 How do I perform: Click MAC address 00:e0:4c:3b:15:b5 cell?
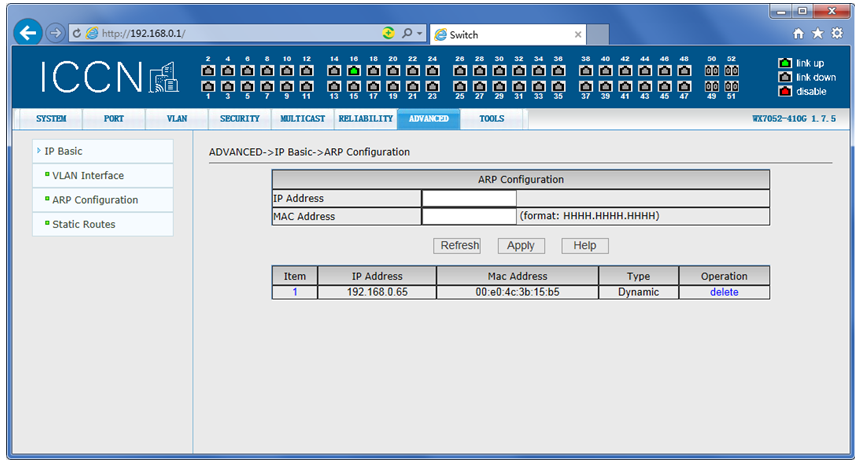pyautogui.click(x=517, y=292)
